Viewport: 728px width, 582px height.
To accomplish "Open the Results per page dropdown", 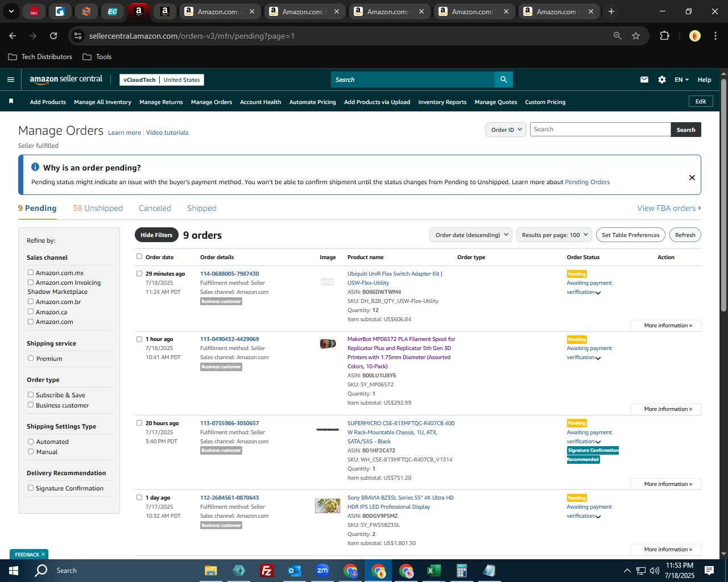I will click(x=554, y=235).
